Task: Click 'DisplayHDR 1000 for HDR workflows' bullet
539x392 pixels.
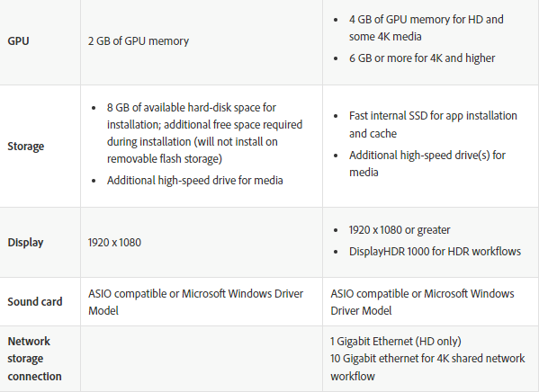Action: pos(435,252)
